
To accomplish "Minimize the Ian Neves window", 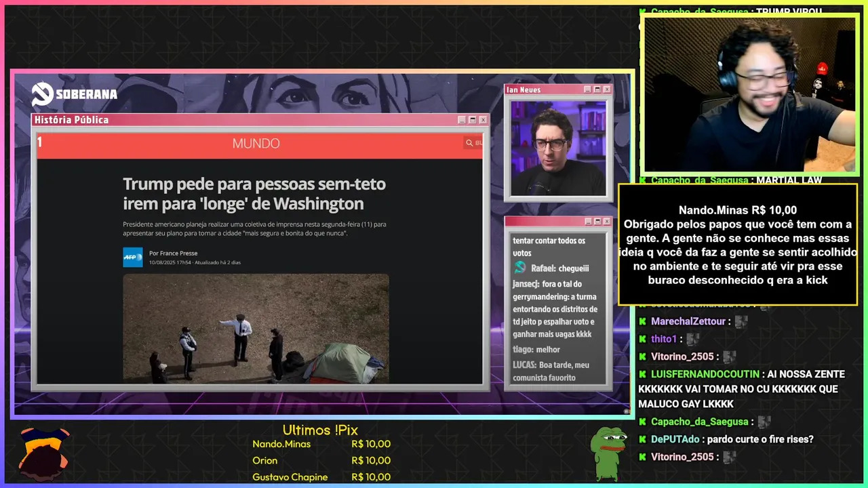I will click(x=587, y=89).
